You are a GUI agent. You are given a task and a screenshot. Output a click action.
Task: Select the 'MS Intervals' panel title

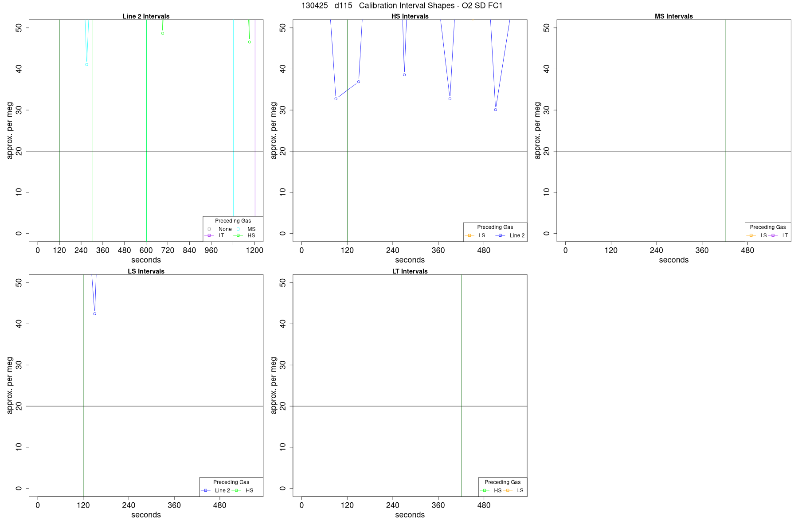(x=673, y=16)
